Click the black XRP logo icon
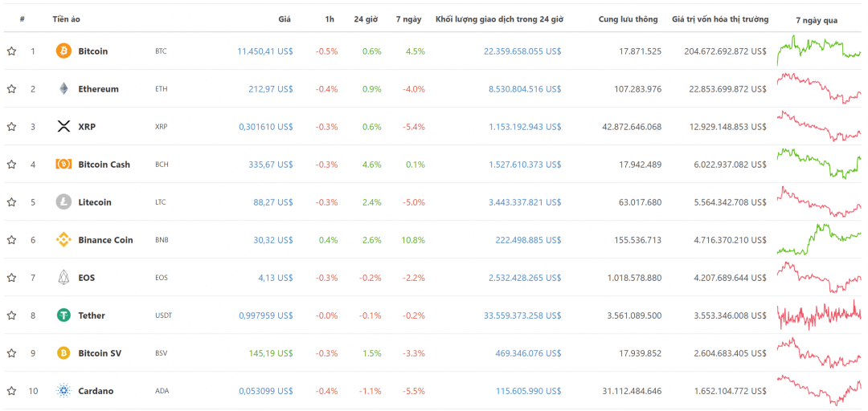The image size is (868, 411). click(x=63, y=127)
